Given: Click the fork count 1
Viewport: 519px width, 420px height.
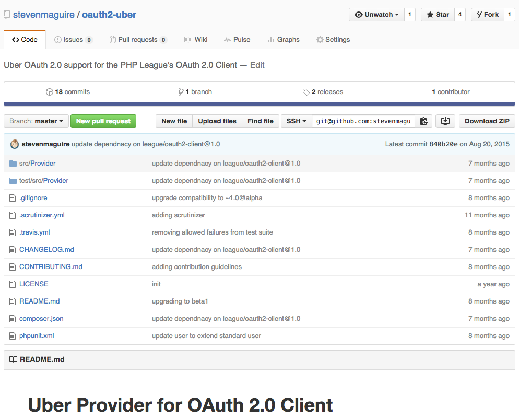Looking at the screenshot, I should click(510, 15).
